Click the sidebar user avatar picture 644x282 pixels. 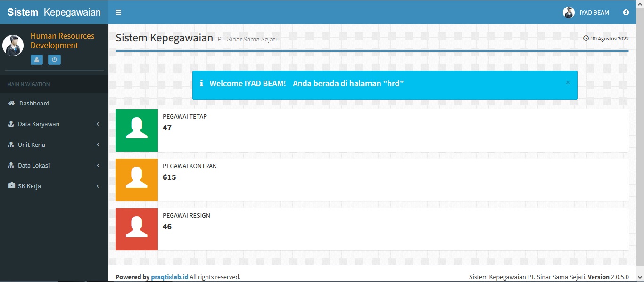(x=13, y=45)
